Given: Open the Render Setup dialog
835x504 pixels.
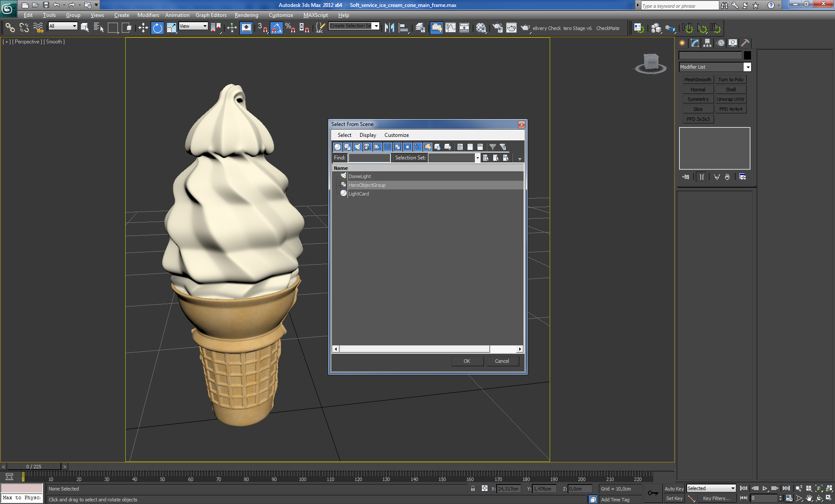Looking at the screenshot, I should tap(498, 28).
